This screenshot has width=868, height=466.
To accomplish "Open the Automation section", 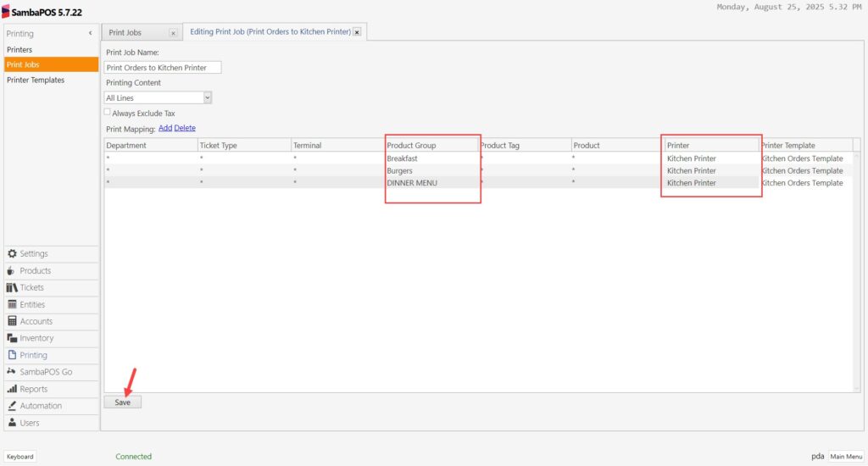I will point(51,406).
